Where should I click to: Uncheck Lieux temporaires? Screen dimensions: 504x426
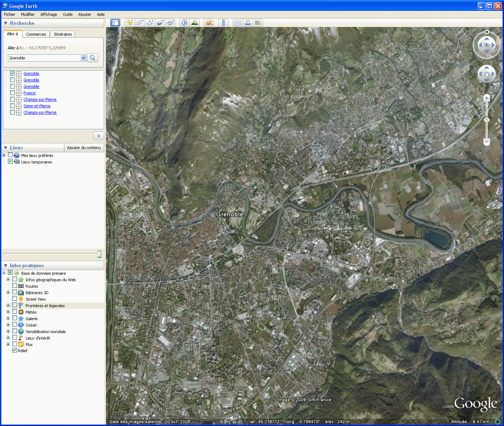click(10, 162)
